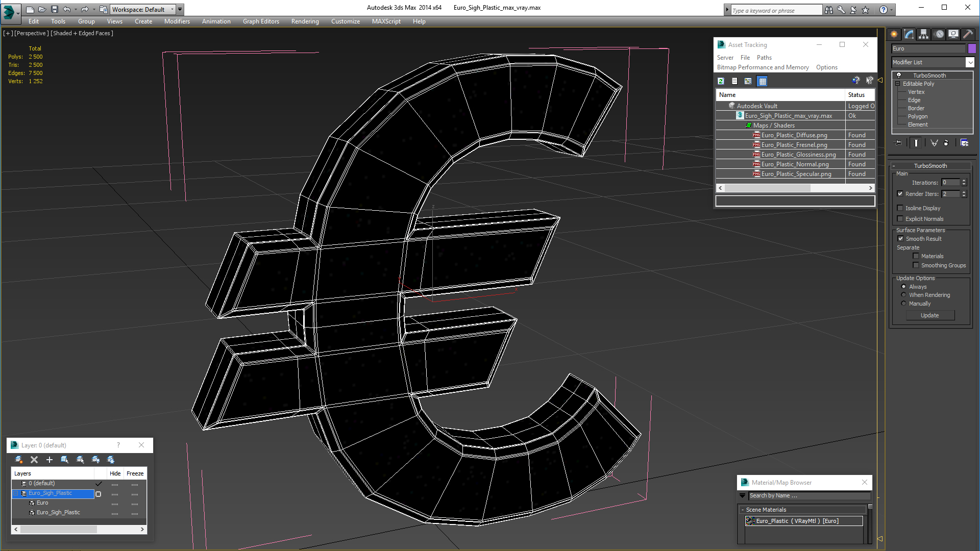Click the binoculars search icon in title bar
The width and height of the screenshot is (980, 551).
click(829, 10)
